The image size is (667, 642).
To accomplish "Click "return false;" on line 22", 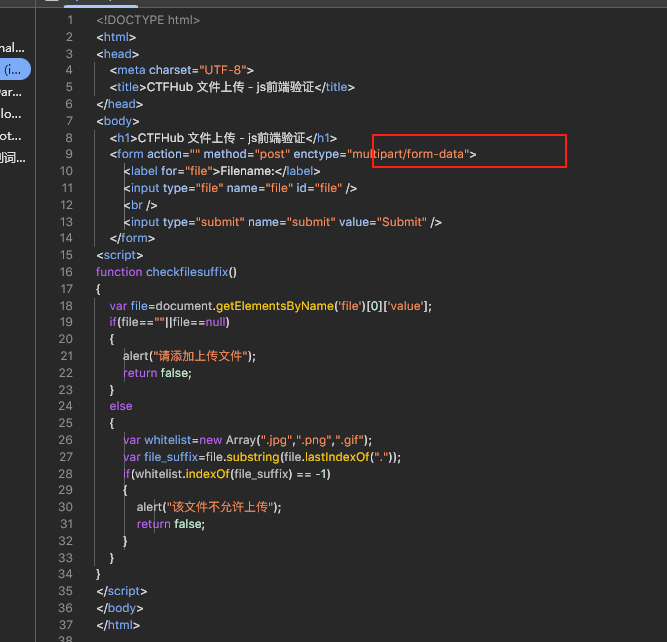I will [x=157, y=373].
